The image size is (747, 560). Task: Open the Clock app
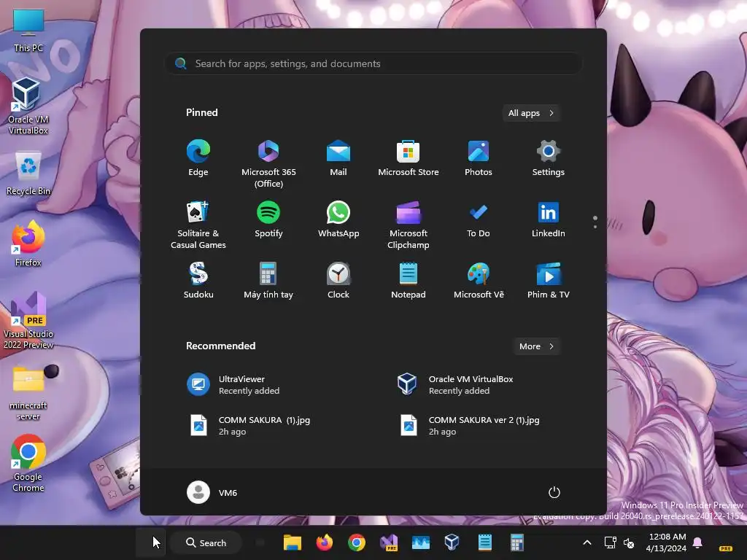[338, 281]
